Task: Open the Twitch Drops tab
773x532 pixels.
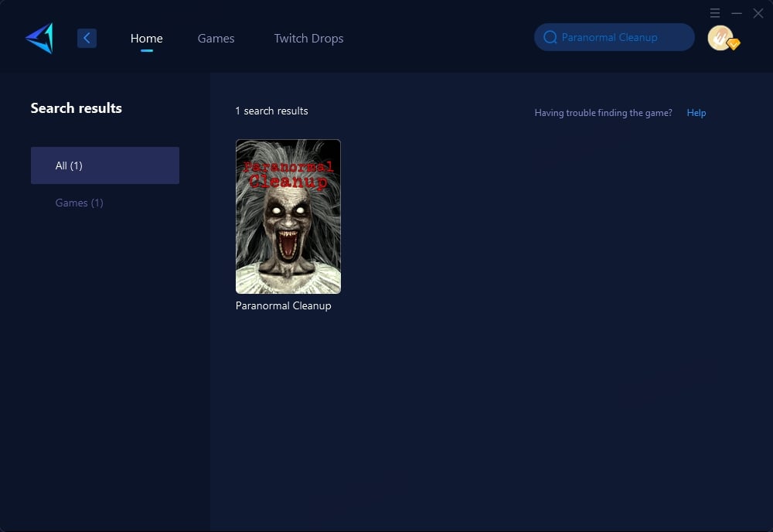Action: pos(308,39)
